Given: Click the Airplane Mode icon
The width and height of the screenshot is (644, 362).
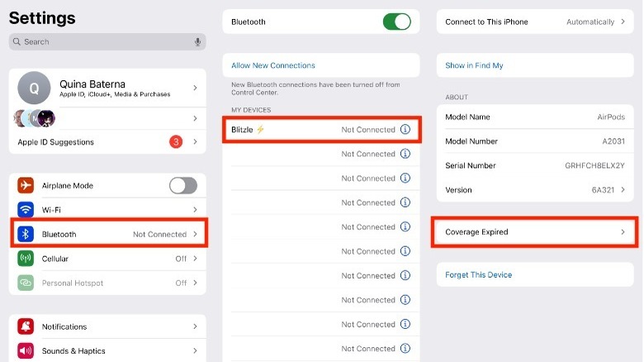Looking at the screenshot, I should tap(26, 185).
